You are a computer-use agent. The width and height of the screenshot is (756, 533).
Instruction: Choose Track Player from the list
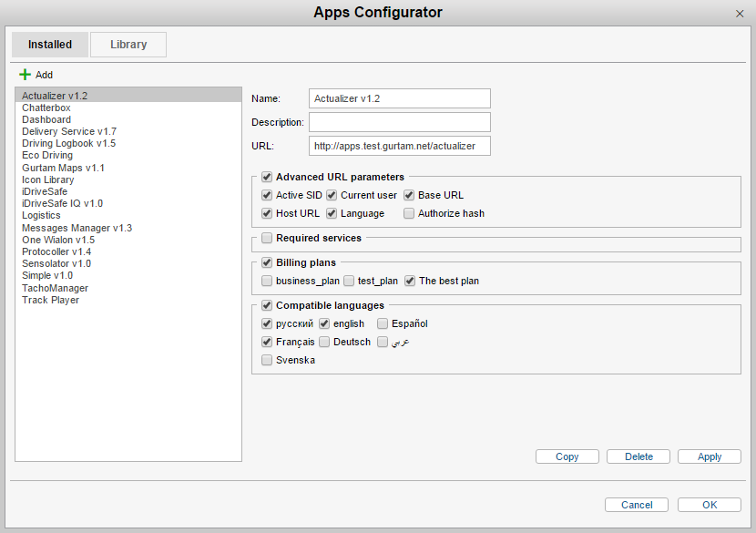[x=50, y=300]
